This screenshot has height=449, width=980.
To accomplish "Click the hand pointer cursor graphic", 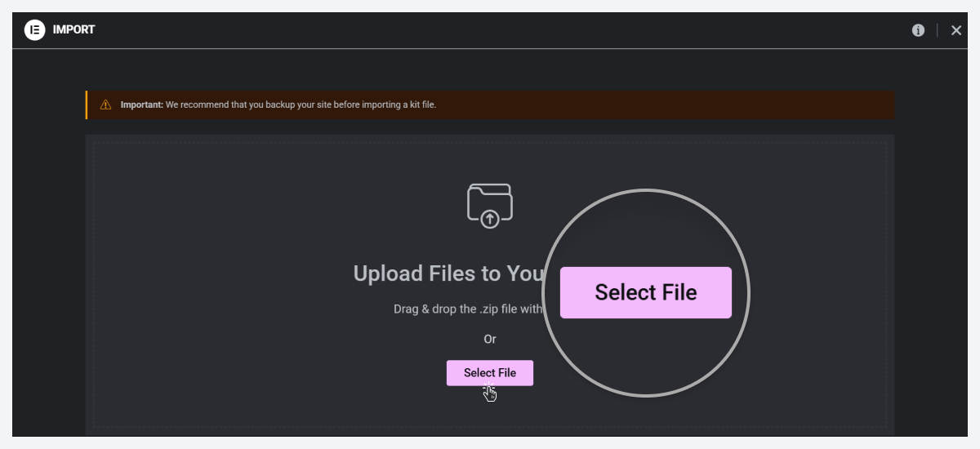I will coord(489,393).
